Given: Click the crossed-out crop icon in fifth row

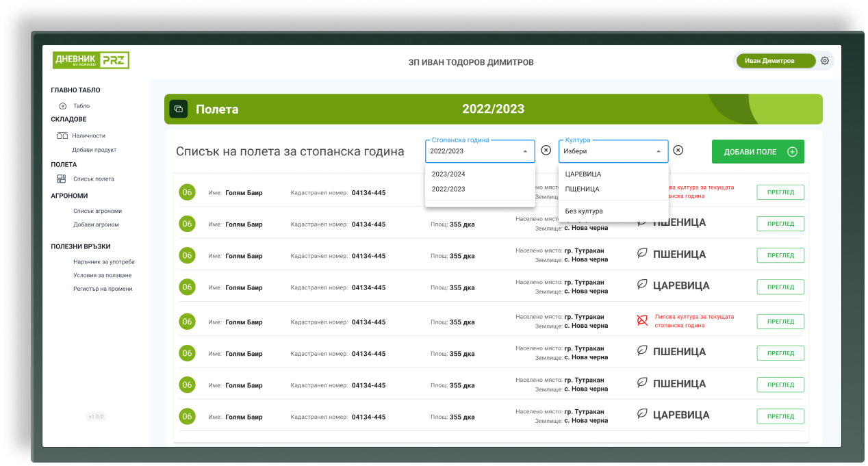Looking at the screenshot, I should coord(642,320).
